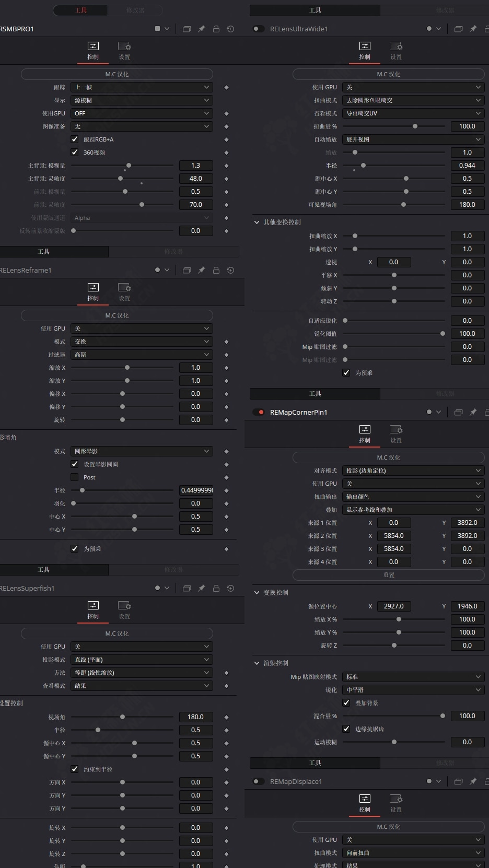Collapse the 其他变换控制 section
This screenshot has height=868, width=489.
[257, 222]
